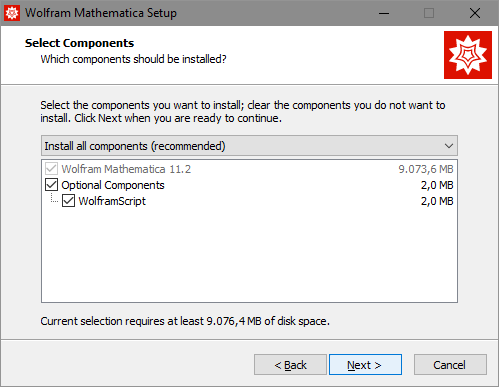Click the large red Wolfram logo
This screenshot has width=499, height=387.
click(468, 55)
